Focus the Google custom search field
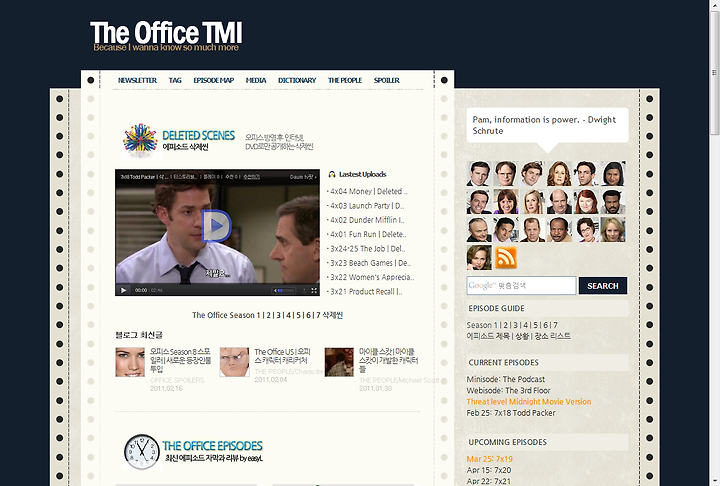 click(x=521, y=286)
